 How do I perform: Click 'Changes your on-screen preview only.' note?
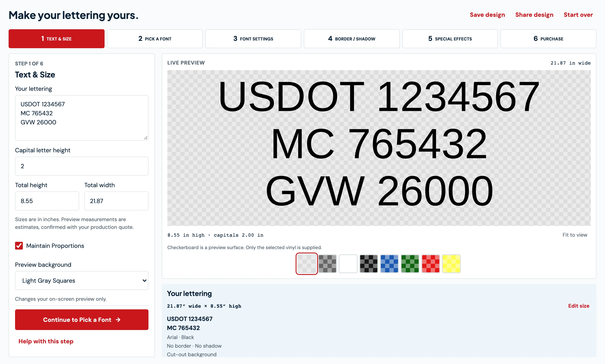(x=61, y=299)
